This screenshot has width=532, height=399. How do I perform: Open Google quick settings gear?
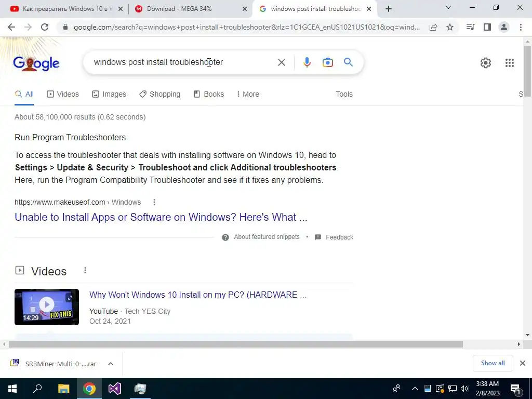click(486, 63)
